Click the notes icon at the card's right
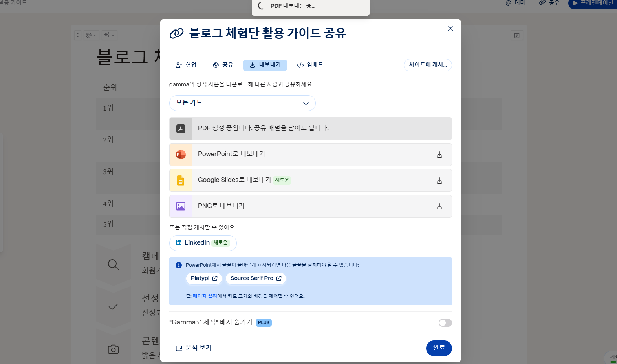Screen dimensions: 617x364 click(x=517, y=35)
